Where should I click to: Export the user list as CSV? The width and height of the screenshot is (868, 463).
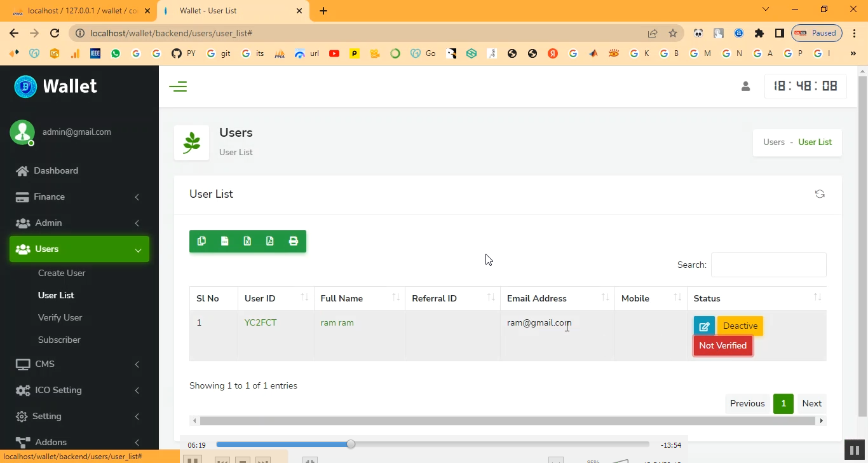click(x=224, y=241)
